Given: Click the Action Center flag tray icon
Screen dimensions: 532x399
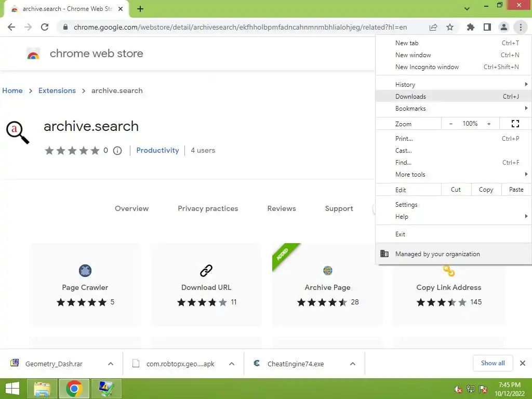Looking at the screenshot, I should [483, 389].
